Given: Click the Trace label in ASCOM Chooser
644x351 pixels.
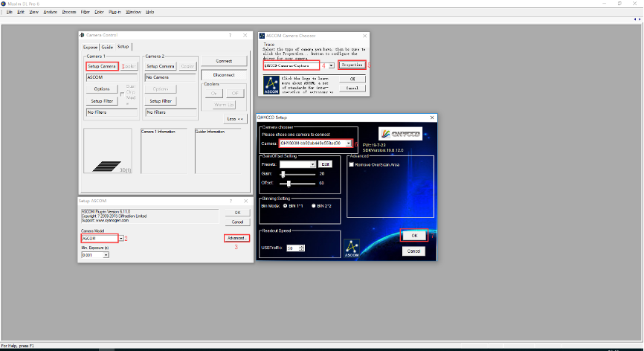Looking at the screenshot, I should [269, 45].
